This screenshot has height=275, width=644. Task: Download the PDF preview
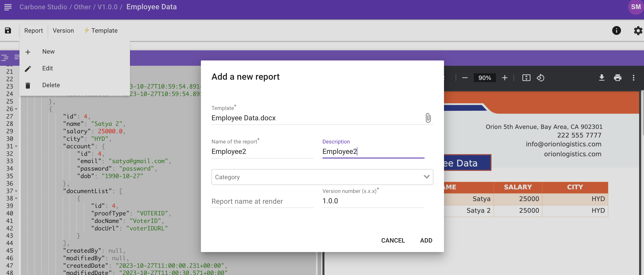pos(602,78)
